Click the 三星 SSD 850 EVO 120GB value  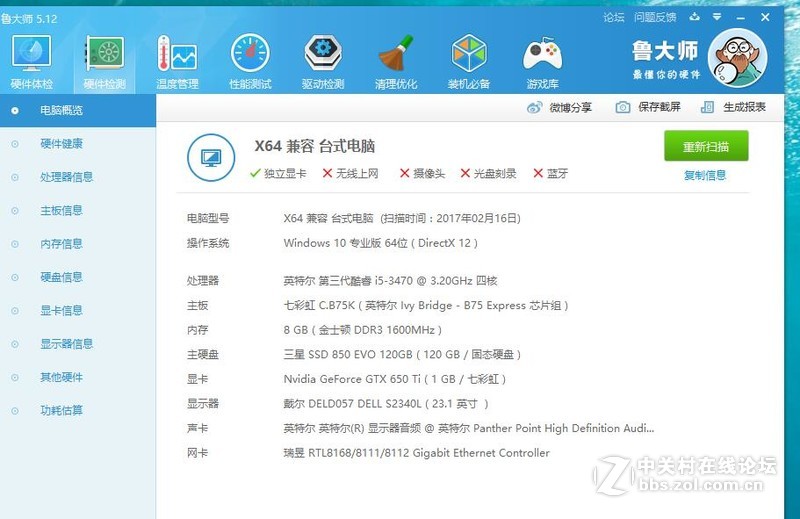(402, 355)
